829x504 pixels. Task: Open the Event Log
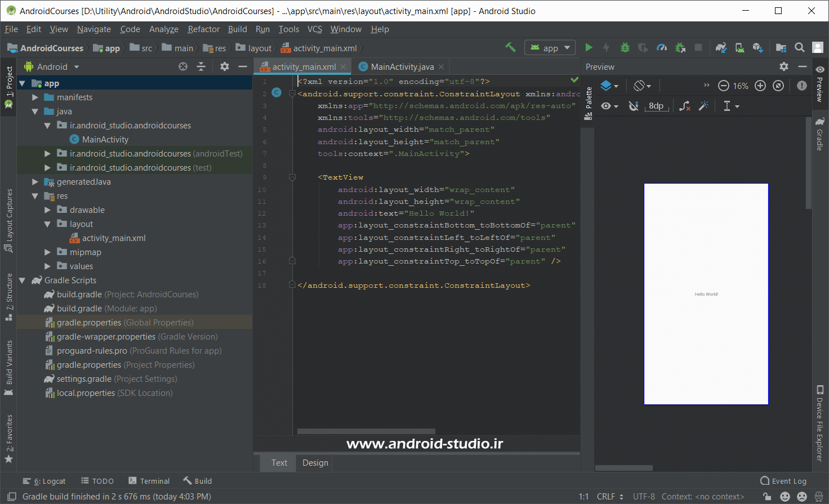783,481
